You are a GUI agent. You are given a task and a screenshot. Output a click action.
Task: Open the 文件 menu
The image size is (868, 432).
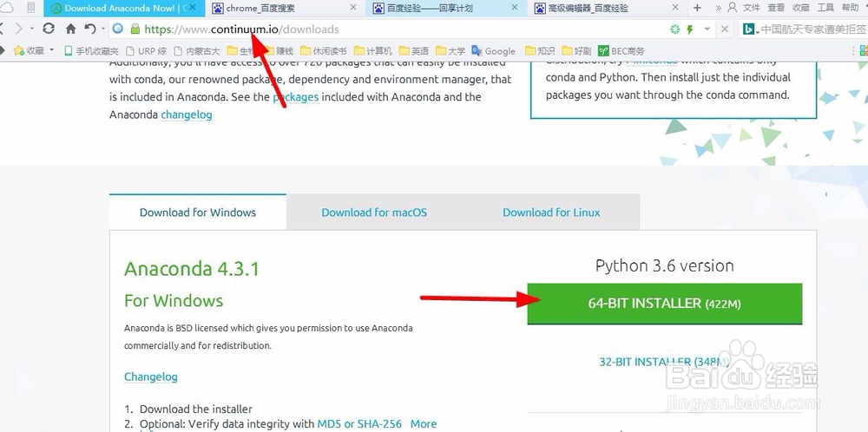click(751, 8)
